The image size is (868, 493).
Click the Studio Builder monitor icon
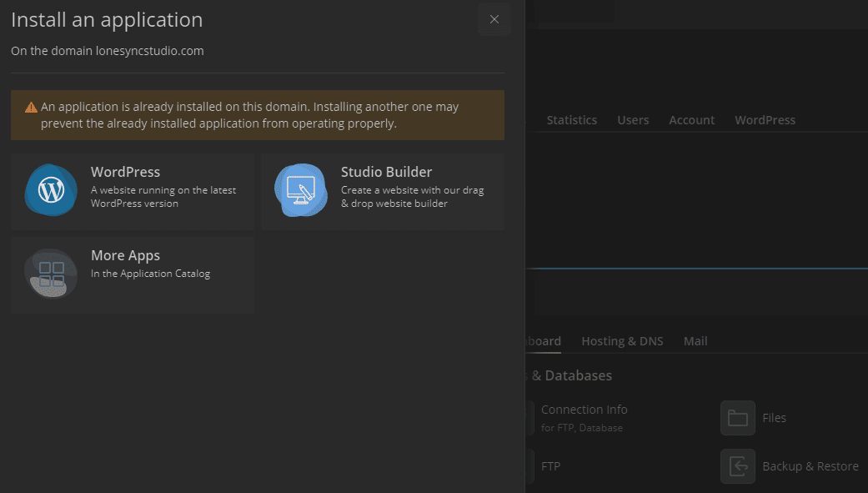point(301,191)
